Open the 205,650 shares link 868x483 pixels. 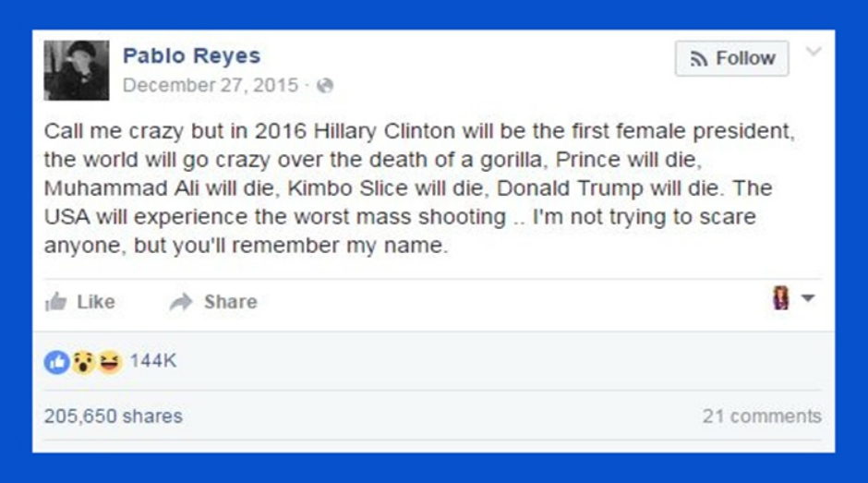coord(113,416)
